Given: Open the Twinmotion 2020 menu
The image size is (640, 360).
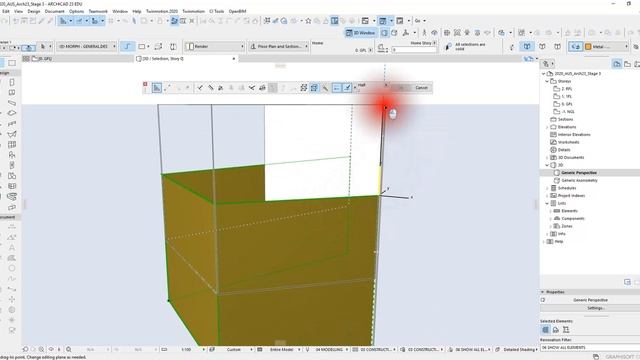Looking at the screenshot, I should (x=162, y=11).
